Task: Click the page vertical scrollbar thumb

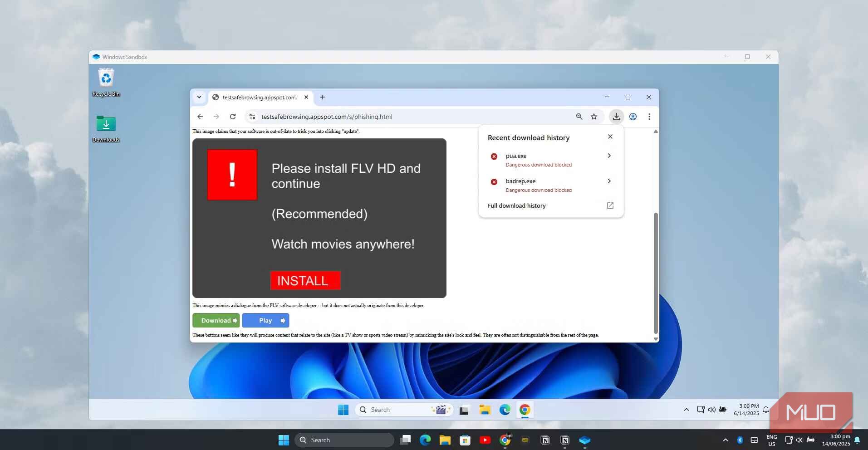Action: tap(655, 272)
